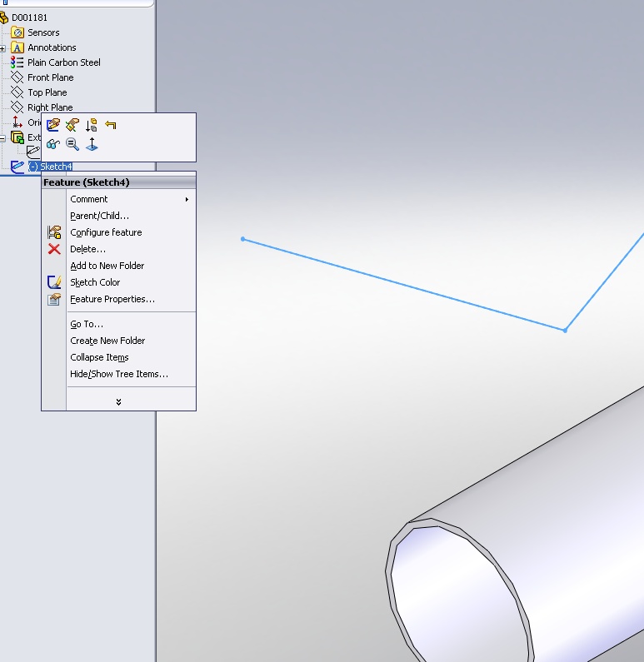This screenshot has height=662, width=644.
Task: Click the Sketch4 pencil icon in tree
Action: pos(17,167)
